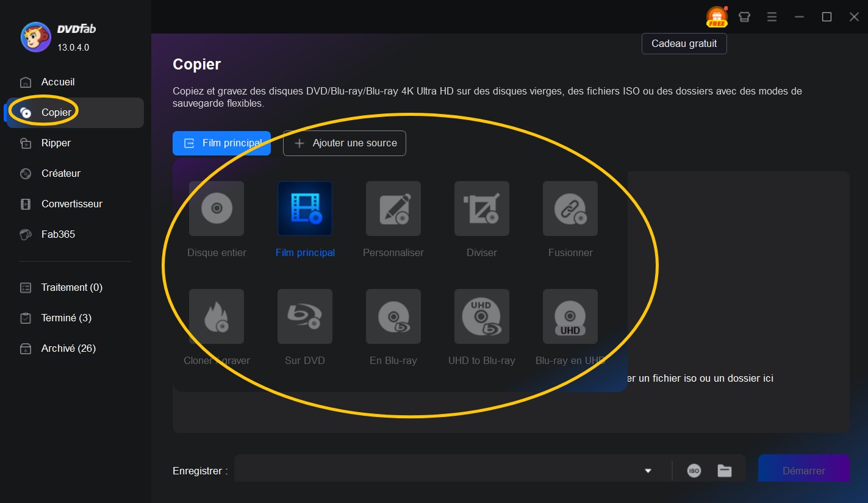This screenshot has height=503, width=868.
Task: Open the store icon in the titlebar
Action: click(744, 16)
